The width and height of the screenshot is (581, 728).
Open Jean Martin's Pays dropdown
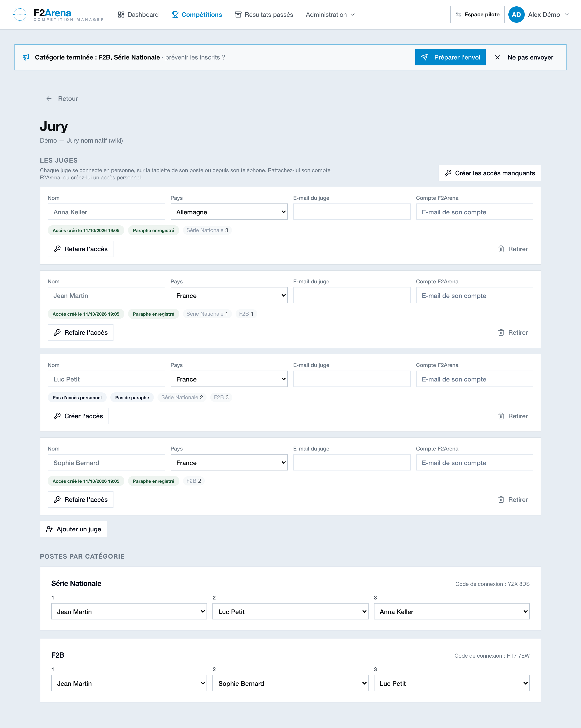pos(229,295)
